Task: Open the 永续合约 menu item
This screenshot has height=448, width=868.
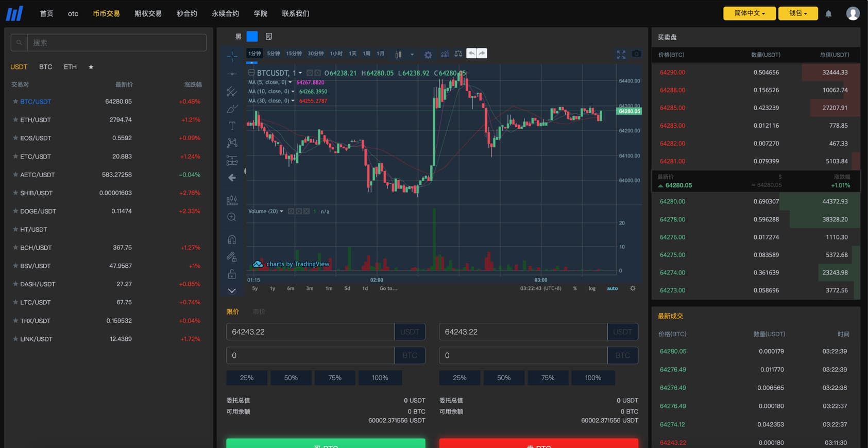Action: [x=225, y=13]
